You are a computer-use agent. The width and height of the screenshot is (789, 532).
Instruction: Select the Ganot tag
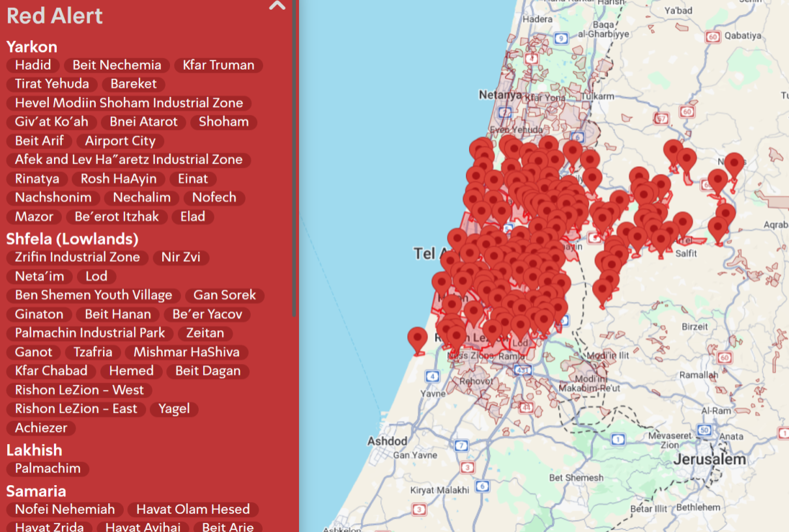pyautogui.click(x=34, y=352)
